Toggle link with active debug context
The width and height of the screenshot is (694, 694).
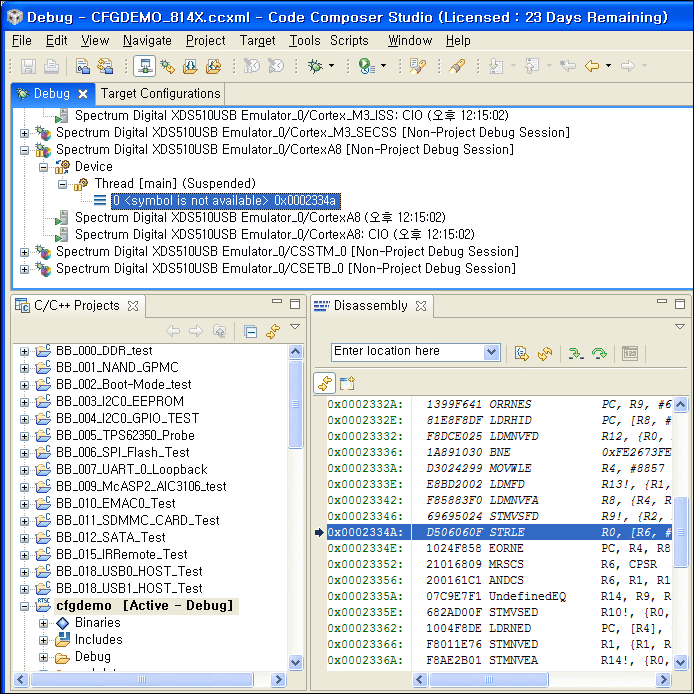325,383
